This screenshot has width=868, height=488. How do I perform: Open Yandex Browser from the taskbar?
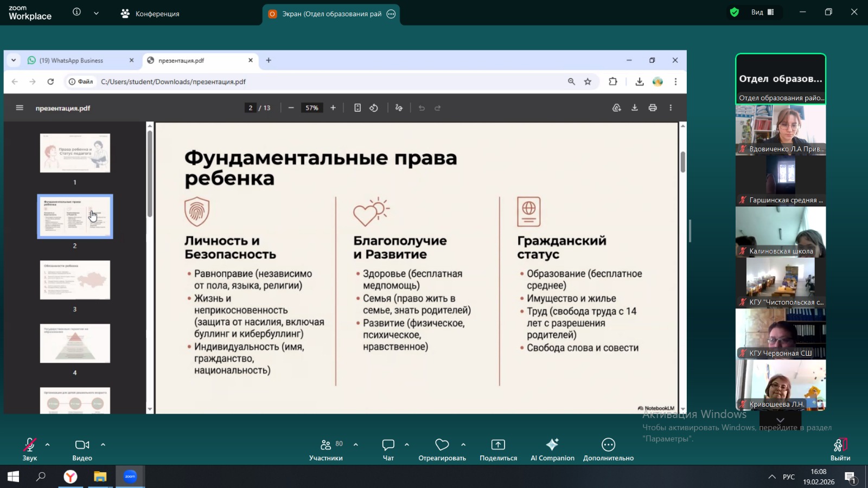71,477
